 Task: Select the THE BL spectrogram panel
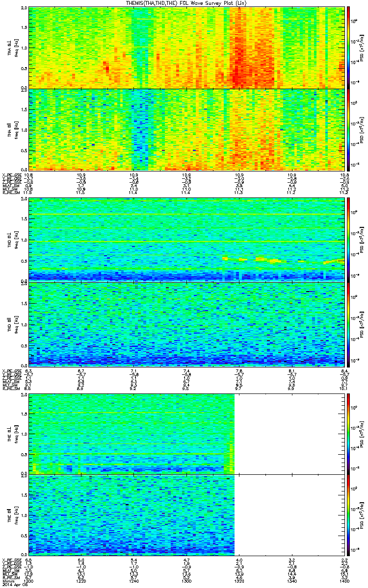point(187,433)
